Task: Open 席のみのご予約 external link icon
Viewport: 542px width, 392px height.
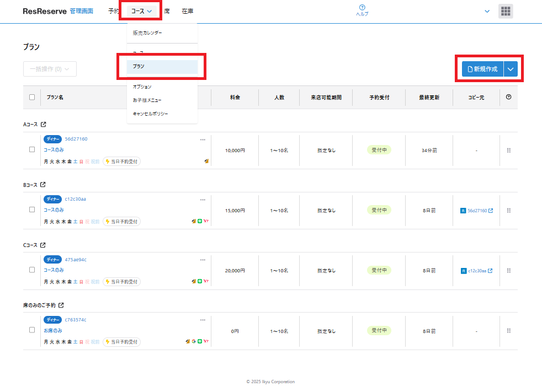Action: coord(61,305)
